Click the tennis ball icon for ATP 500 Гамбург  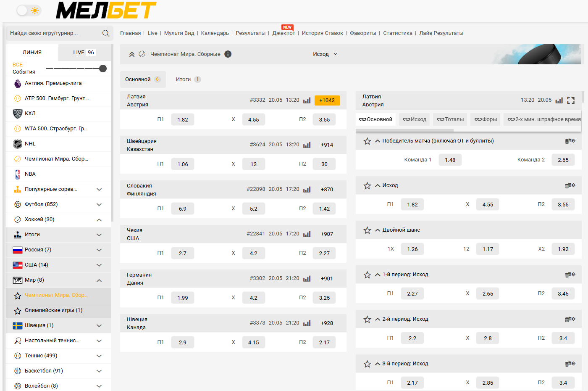click(x=18, y=98)
